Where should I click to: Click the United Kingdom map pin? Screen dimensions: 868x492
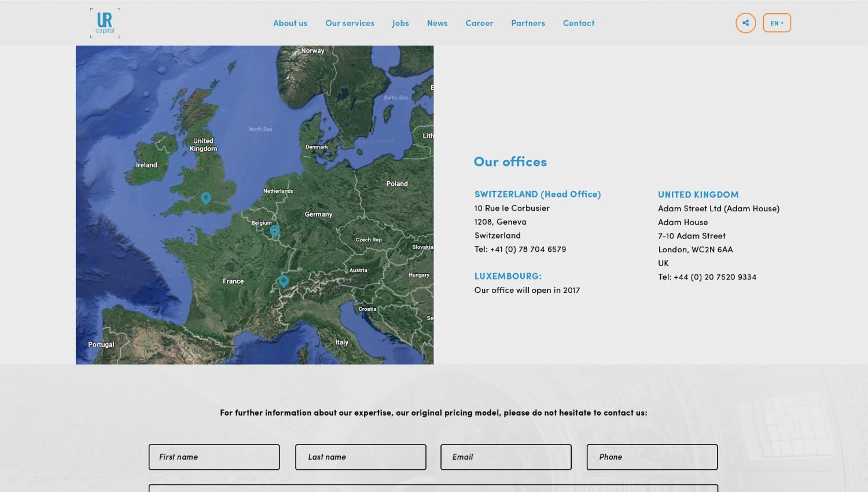tap(205, 199)
